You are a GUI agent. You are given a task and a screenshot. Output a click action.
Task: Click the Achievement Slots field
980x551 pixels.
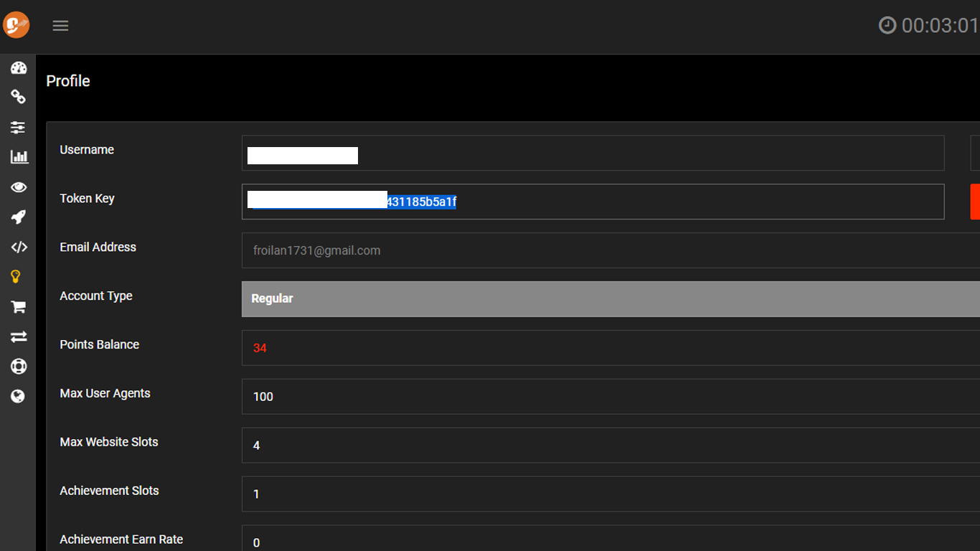click(x=611, y=494)
